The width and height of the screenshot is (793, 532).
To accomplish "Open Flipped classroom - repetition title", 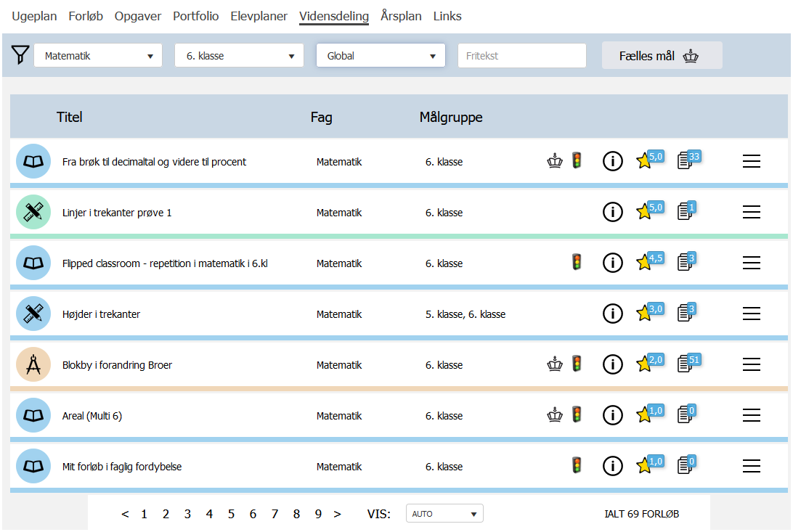I will point(165,263).
